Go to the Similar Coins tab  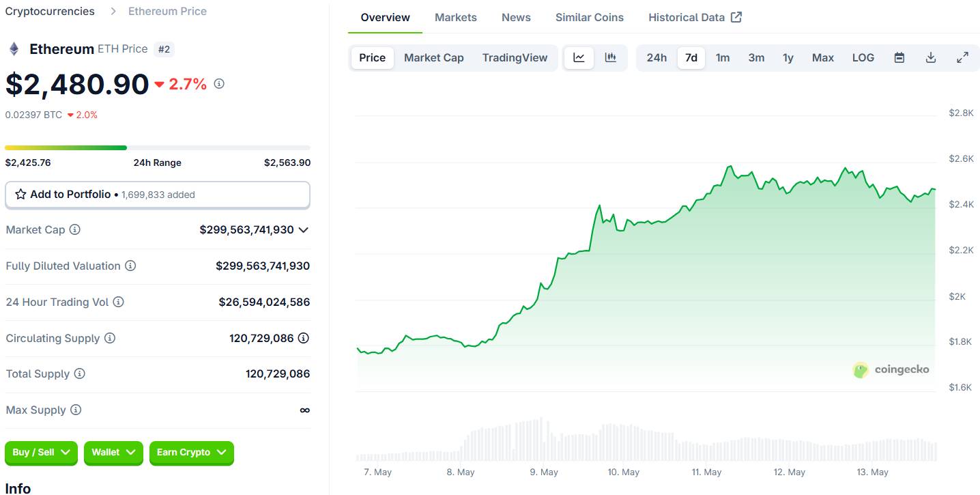coord(590,17)
